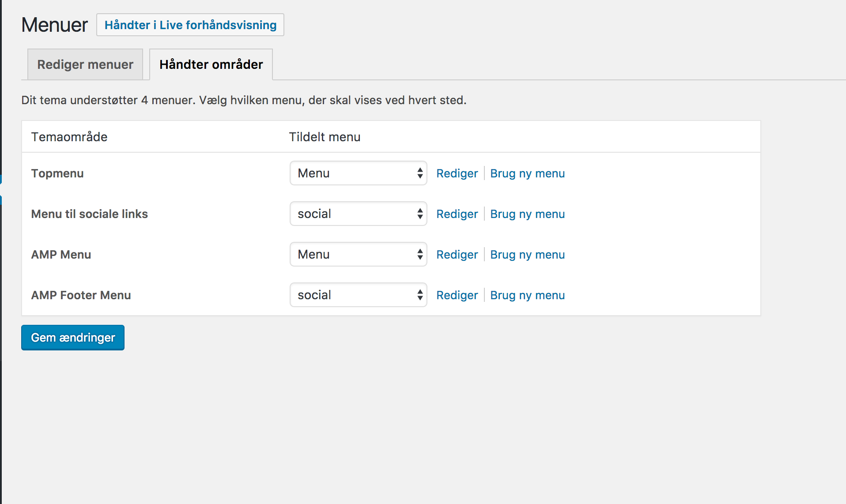The width and height of the screenshot is (846, 504).
Task: Select the Håndter områder tab
Action: (x=211, y=65)
